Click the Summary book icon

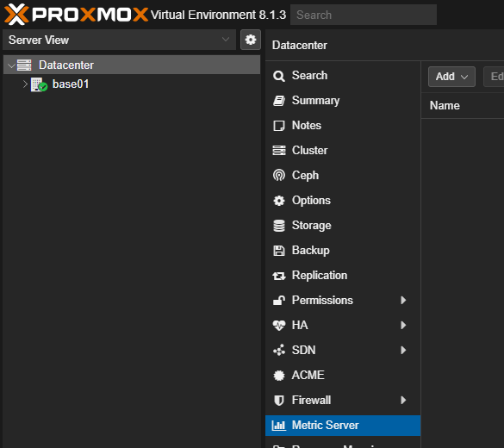click(278, 101)
